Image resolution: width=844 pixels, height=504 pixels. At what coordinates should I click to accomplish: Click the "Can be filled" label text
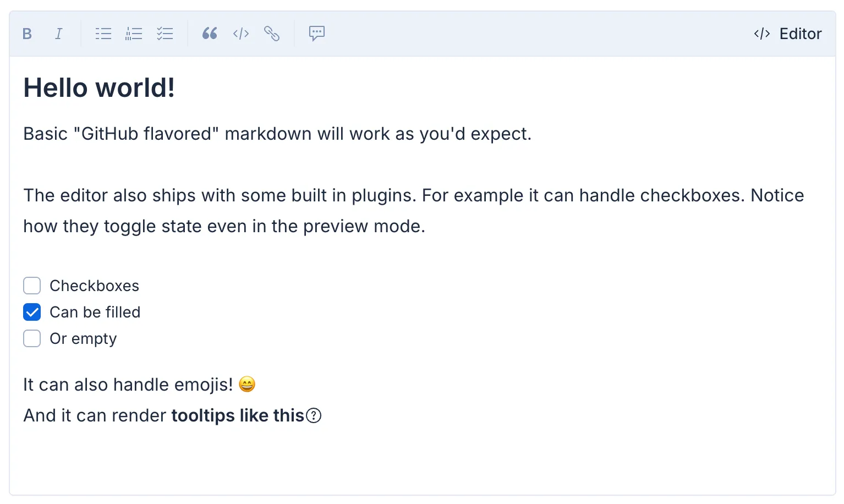[x=95, y=313]
